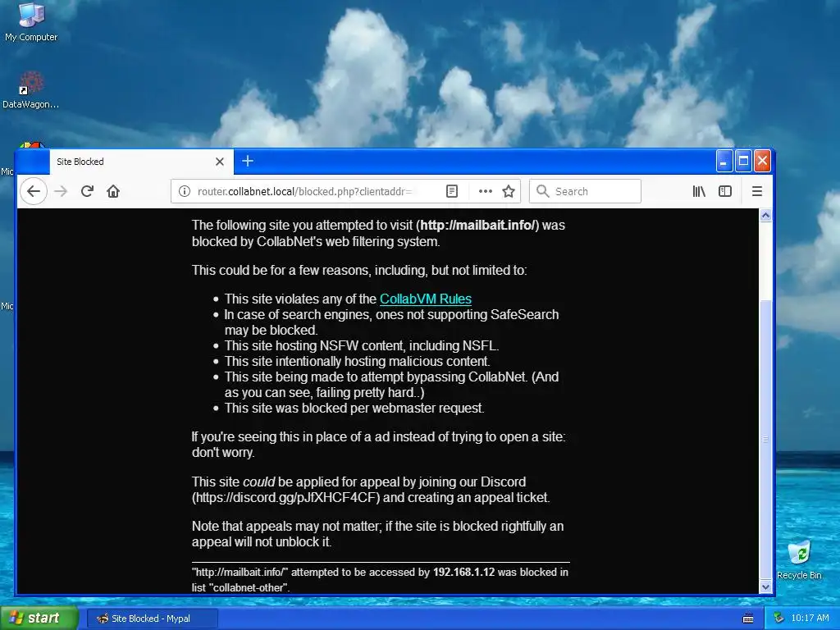This screenshot has height=630, width=840.
Task: Select DataWagon desktop shortcut
Action: pyautogui.click(x=31, y=90)
